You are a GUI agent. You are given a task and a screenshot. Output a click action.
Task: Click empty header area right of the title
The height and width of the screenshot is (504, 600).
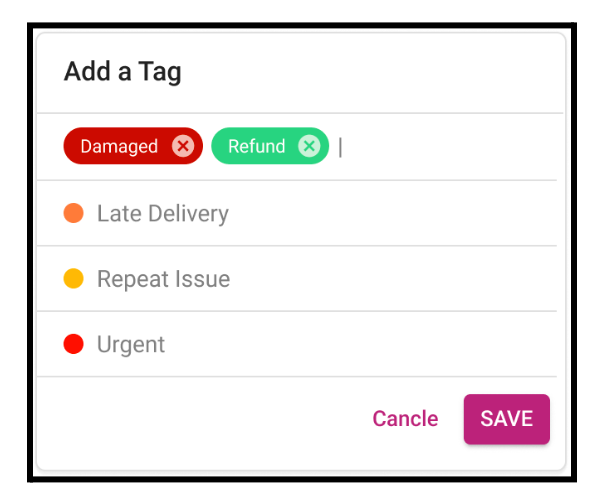(x=371, y=72)
